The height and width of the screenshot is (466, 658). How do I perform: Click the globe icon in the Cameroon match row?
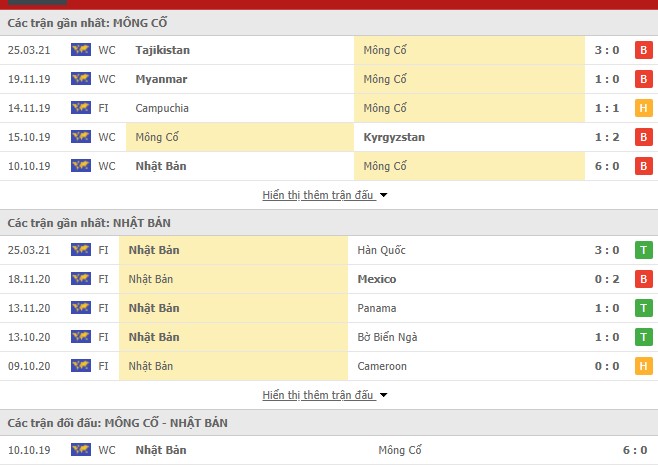pyautogui.click(x=81, y=366)
